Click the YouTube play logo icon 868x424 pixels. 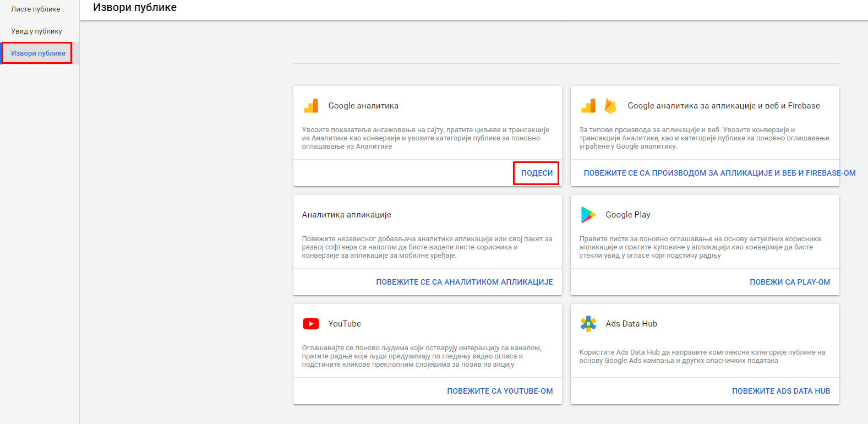point(311,324)
